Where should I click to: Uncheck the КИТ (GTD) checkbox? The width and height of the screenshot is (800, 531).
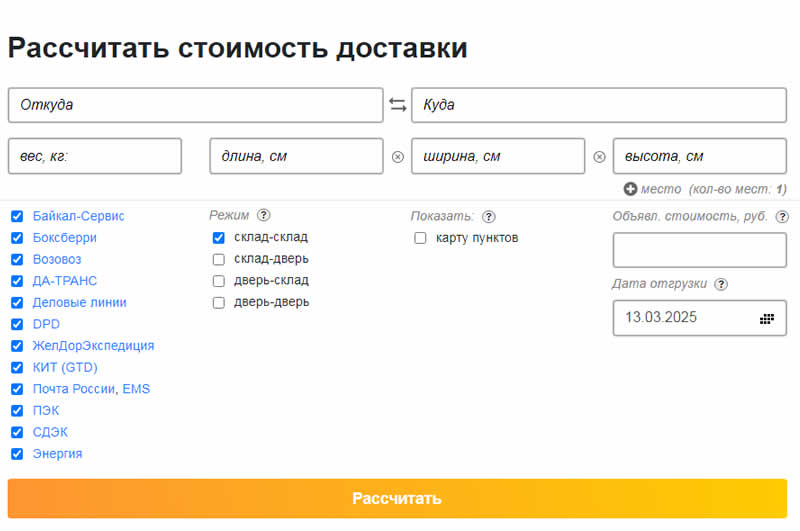(17, 367)
